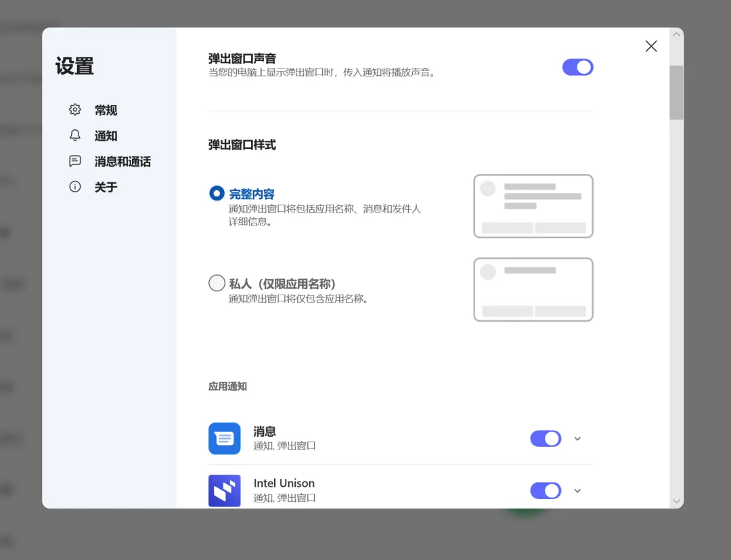Turn off Intel Unison notification toggle
Viewport: 731px width, 560px height.
546,490
